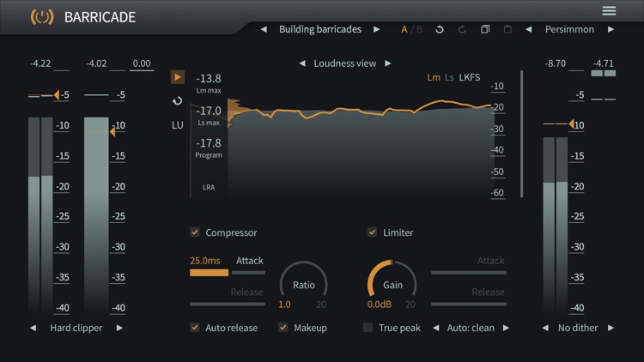The height and width of the screenshot is (362, 644).
Task: Click the compressor Attack slider bar
Action: point(228,273)
